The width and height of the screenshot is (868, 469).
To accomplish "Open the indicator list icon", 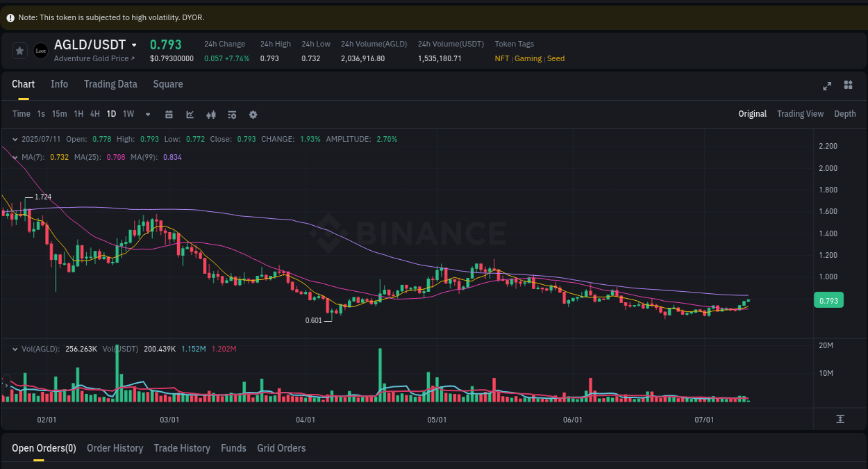I will pos(231,114).
